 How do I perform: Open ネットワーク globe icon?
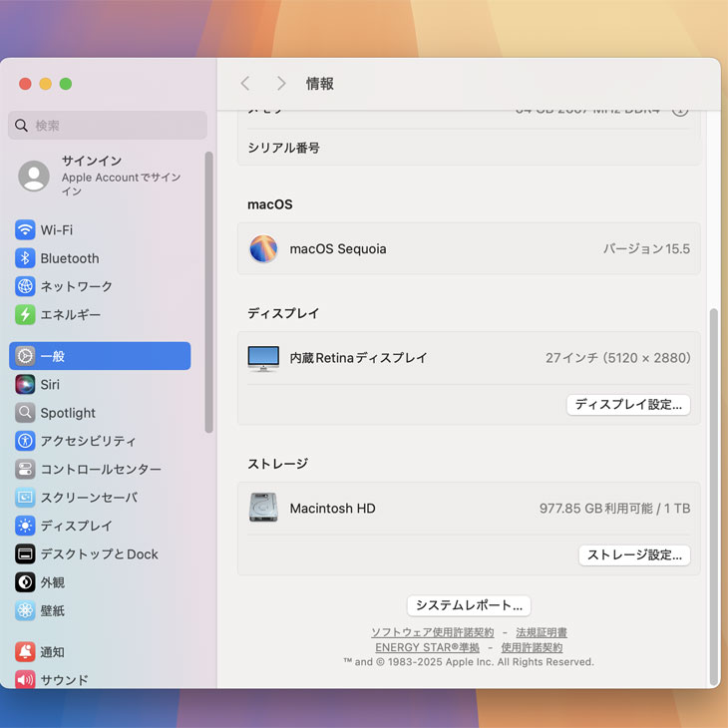tap(25, 286)
